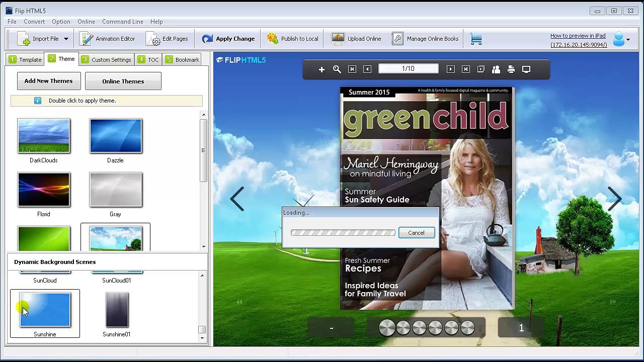Click scroll-down arrow of Dynamic Scenes list
Image resolution: width=644 pixels, height=362 pixels.
pos(202,338)
